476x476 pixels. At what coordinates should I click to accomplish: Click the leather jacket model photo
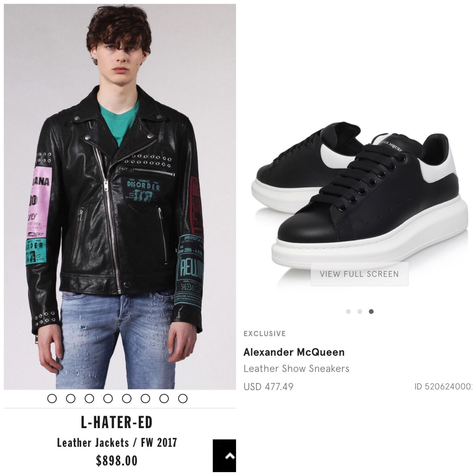point(120,197)
